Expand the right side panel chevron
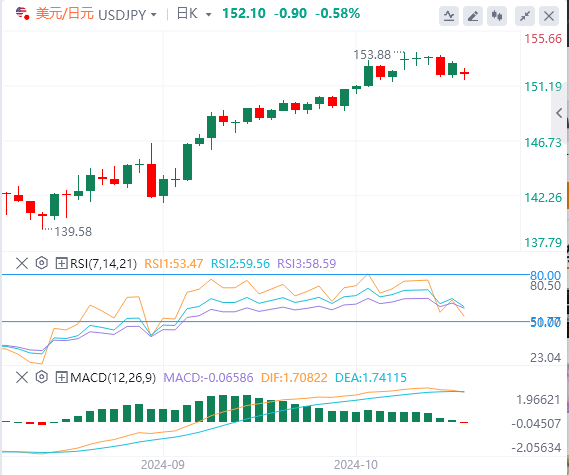Image resolution: width=569 pixels, height=475 pixels. click(559, 113)
